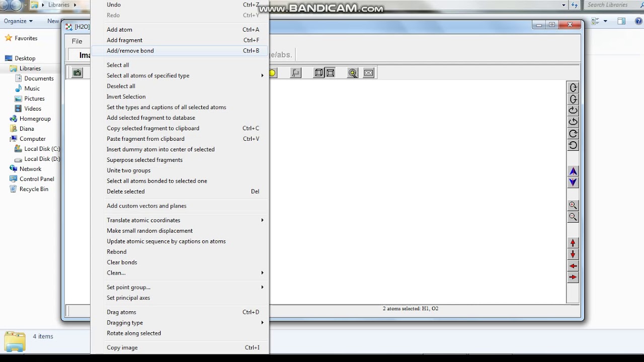Click the topmost rotation arrow icon
The image size is (644, 362).
click(573, 87)
